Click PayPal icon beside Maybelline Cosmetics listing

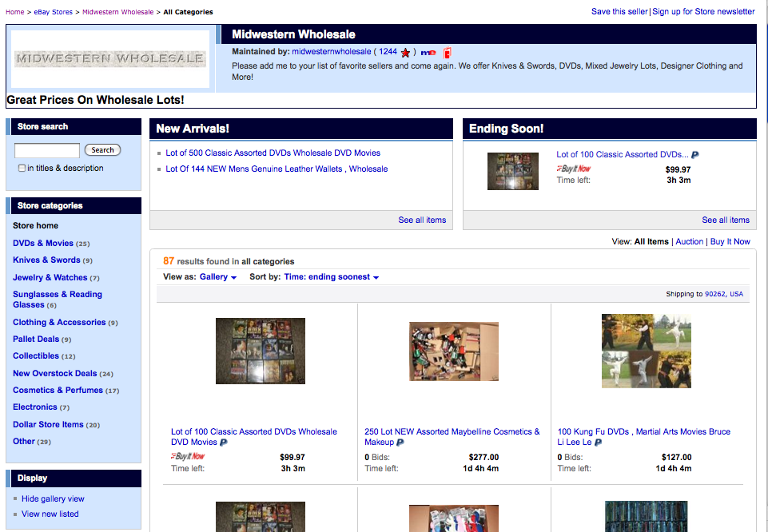[x=400, y=443]
